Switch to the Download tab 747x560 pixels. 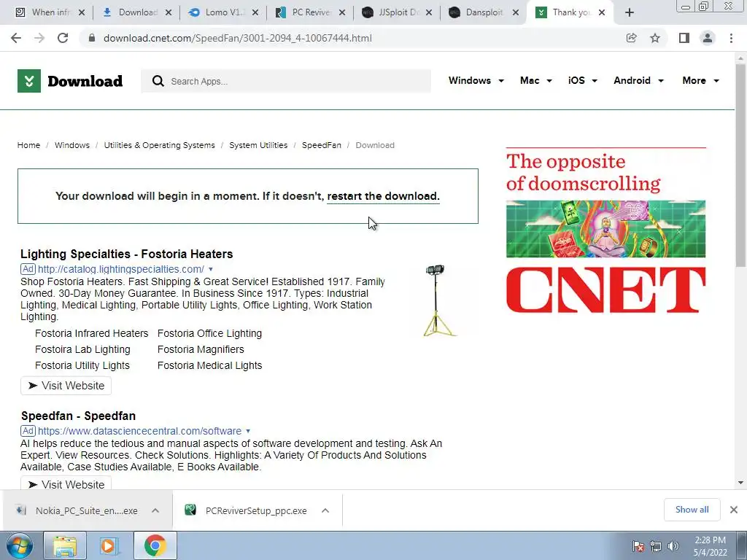point(136,13)
